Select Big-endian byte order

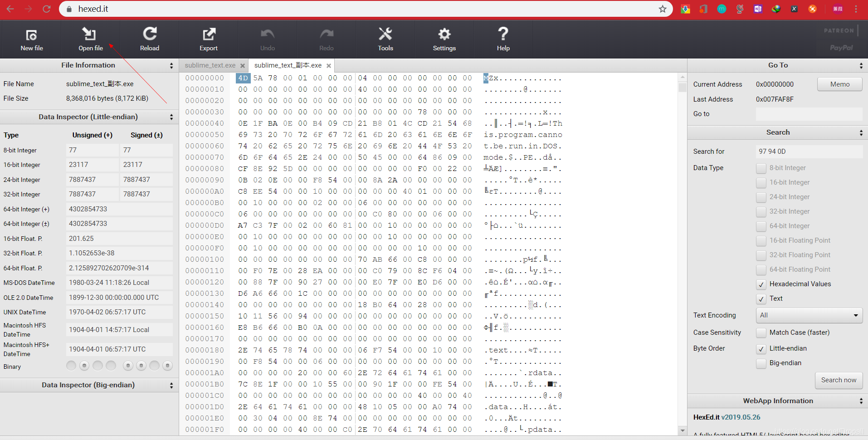click(761, 363)
